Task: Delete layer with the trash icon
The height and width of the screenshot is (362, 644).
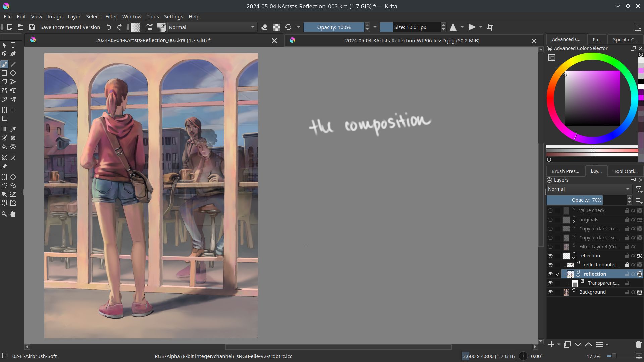Action: pos(638,344)
